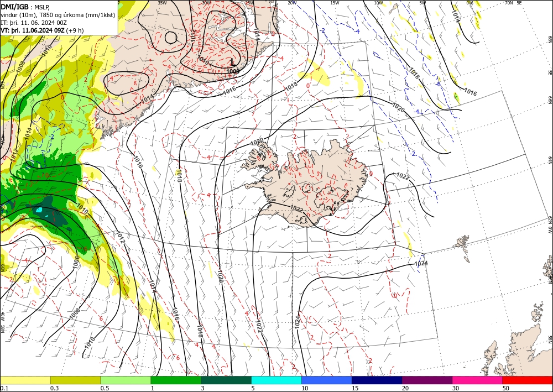The width and height of the screenshot is (553, 392).
Task: Click the '15W' longitude label
Action: [x=335, y=3]
